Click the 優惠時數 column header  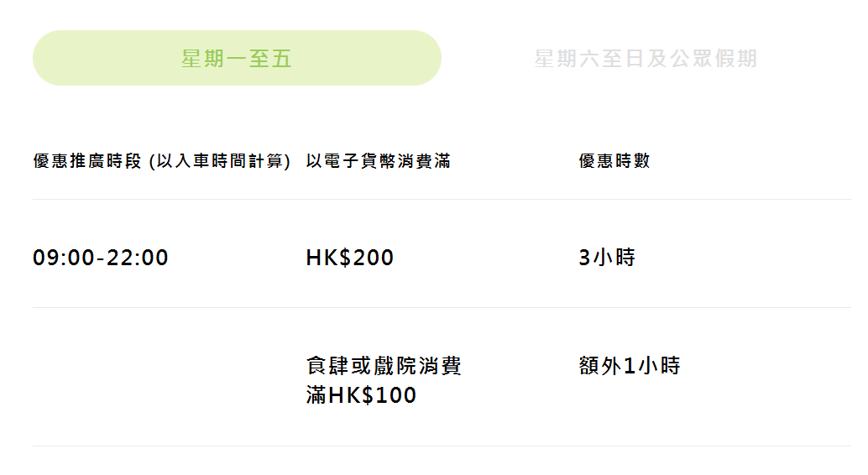tap(614, 161)
